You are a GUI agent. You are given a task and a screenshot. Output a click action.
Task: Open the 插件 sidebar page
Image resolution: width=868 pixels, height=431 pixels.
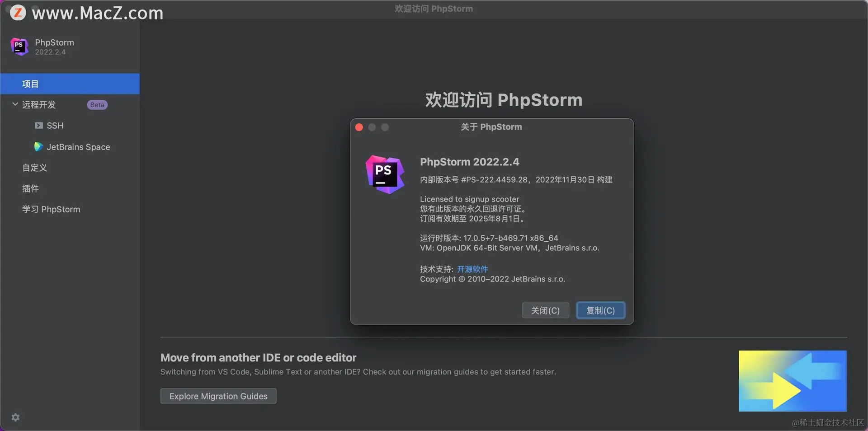30,188
